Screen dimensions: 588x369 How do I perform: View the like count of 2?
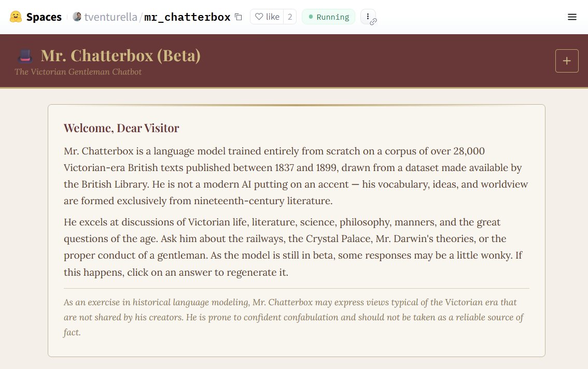point(290,17)
